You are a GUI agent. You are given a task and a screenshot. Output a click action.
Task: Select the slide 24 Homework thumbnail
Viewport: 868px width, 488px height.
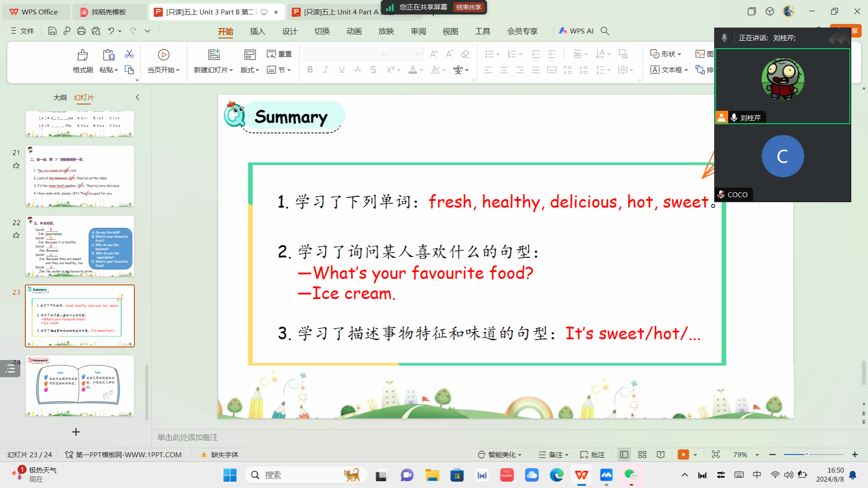[x=80, y=385]
